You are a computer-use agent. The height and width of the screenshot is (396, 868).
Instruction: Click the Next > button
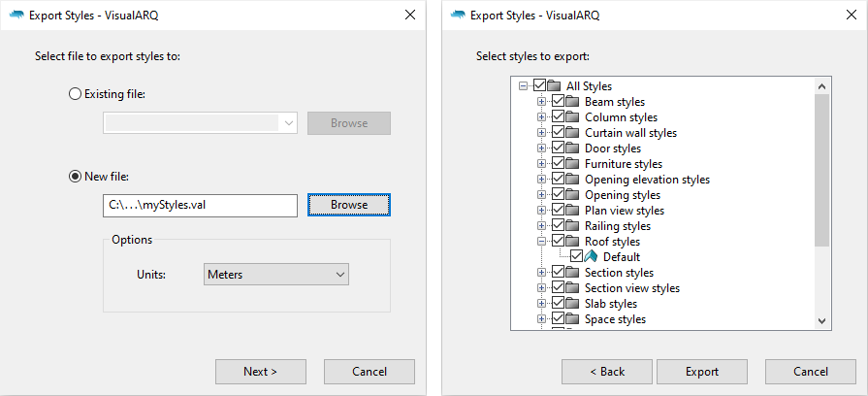click(260, 372)
